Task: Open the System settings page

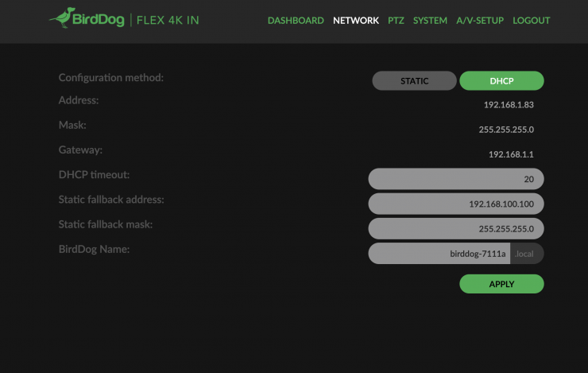Action: point(430,21)
